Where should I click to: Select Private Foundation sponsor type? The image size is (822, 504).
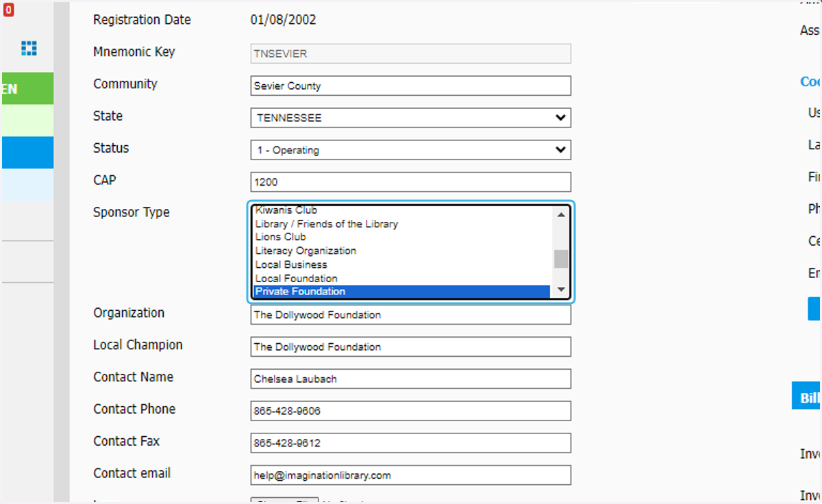[x=402, y=292]
